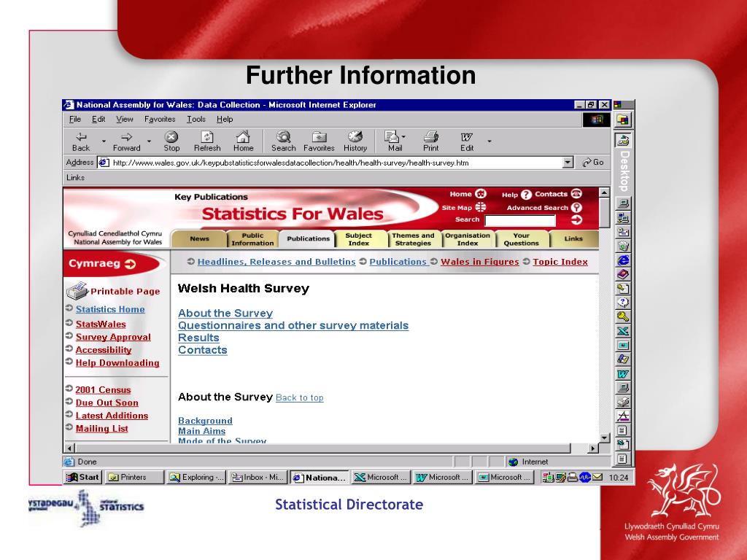Screen dimensions: 747x560
Task: Click the taskbar clock showing 10:24
Action: tap(619, 478)
